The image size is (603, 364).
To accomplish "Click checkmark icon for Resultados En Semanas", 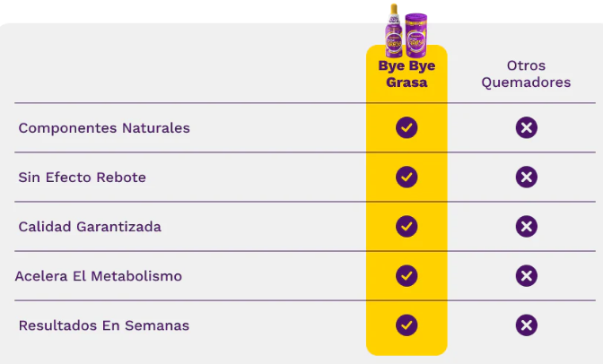I will tap(406, 325).
